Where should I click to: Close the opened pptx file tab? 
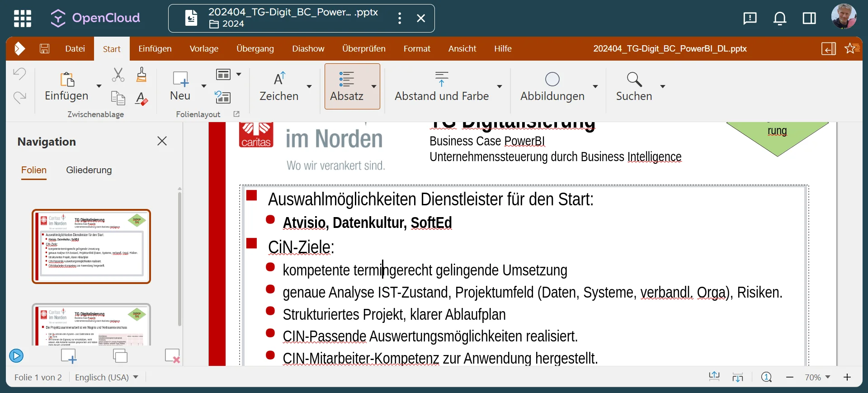pos(421,18)
